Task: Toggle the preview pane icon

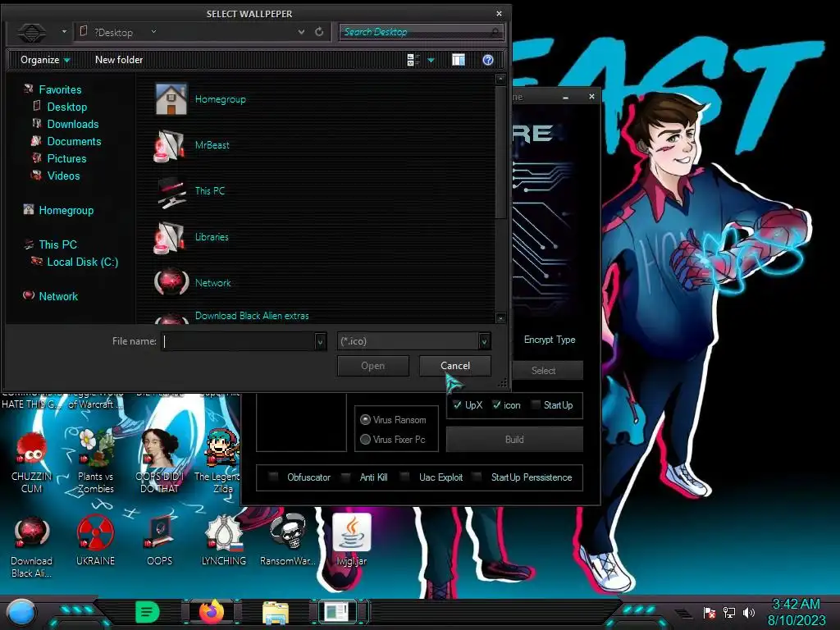Action: click(x=458, y=60)
